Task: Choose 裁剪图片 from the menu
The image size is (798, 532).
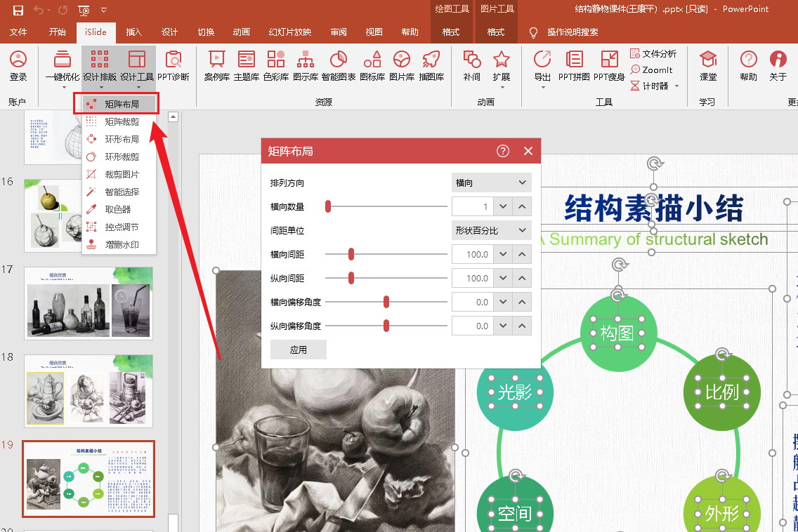Action: 119,175
